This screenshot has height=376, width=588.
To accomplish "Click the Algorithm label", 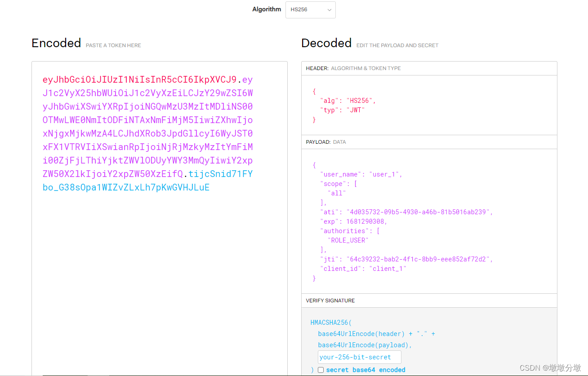I will pyautogui.click(x=267, y=9).
